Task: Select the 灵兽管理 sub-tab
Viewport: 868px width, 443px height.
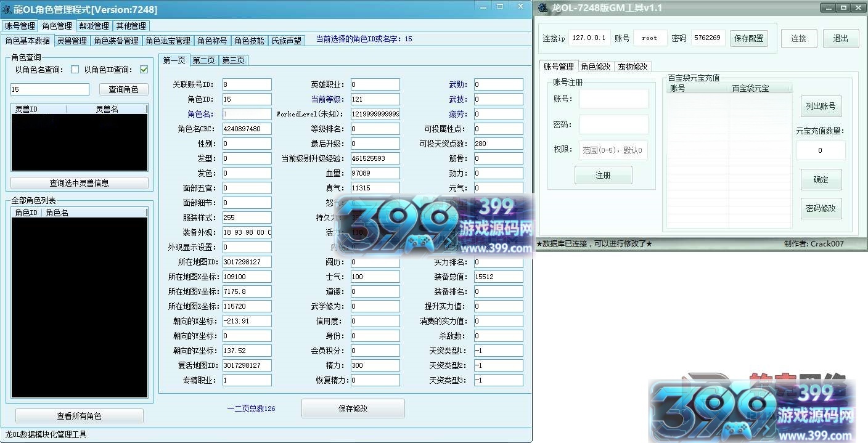Action: coord(72,41)
